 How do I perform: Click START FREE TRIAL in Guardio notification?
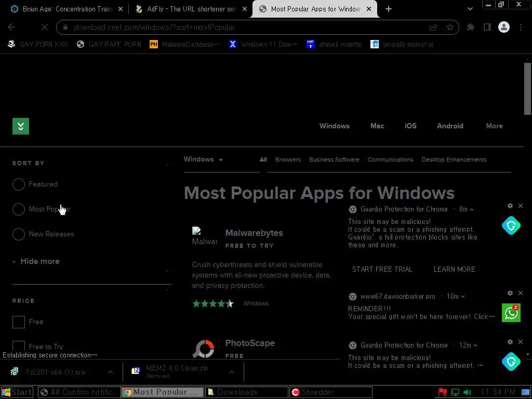pos(382,270)
